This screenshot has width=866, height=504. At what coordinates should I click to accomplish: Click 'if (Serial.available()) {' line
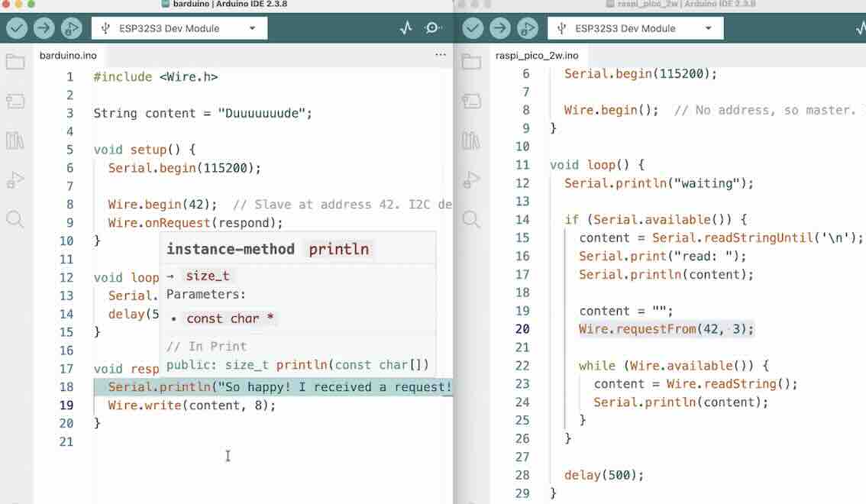coord(655,220)
